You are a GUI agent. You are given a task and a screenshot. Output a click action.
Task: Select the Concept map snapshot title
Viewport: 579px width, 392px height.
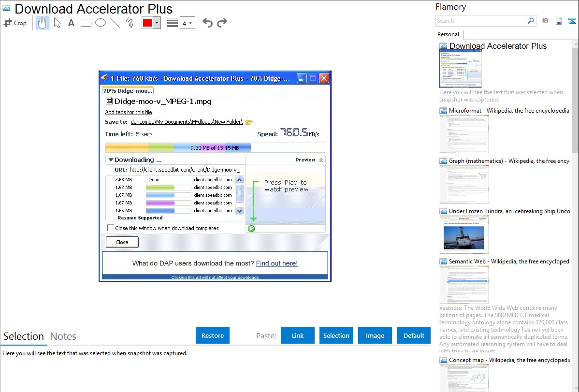point(509,360)
